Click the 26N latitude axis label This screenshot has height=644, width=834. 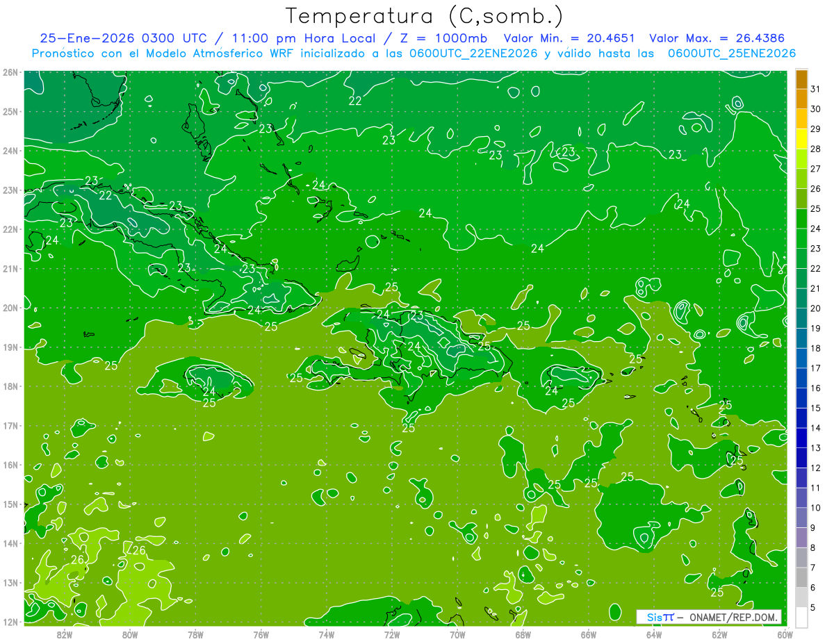(x=10, y=72)
